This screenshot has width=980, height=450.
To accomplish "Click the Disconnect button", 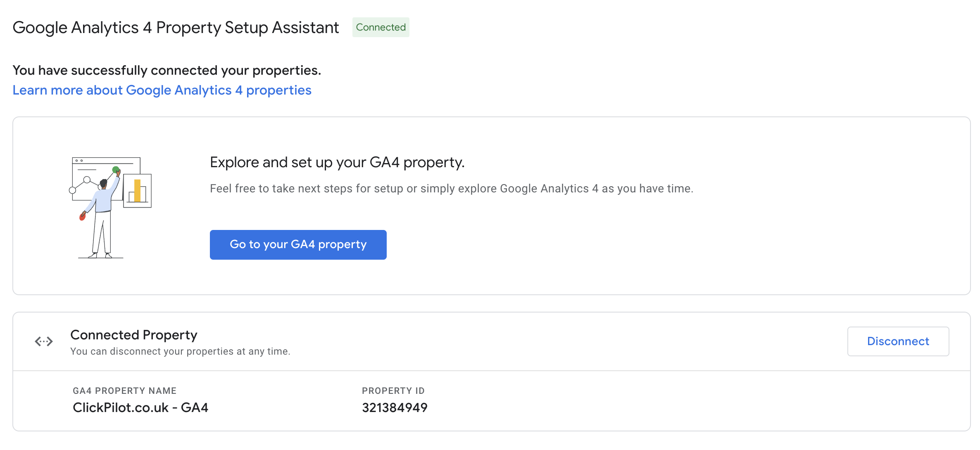I will tap(898, 341).
